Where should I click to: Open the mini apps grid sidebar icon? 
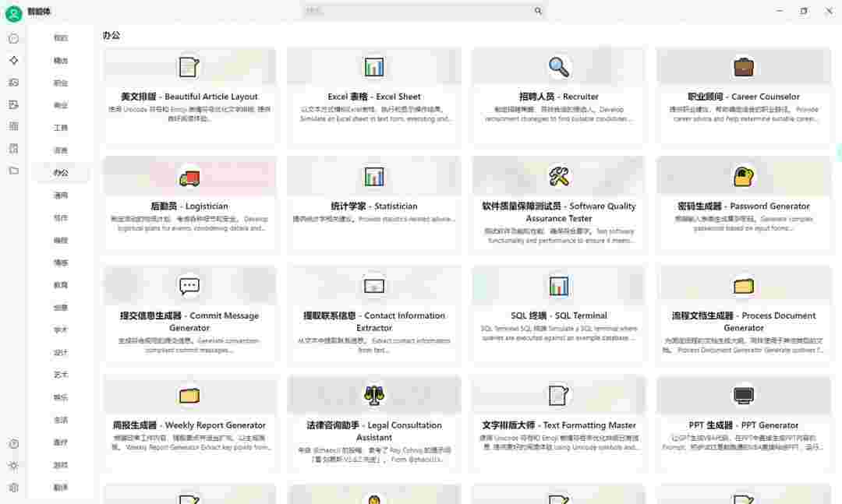click(14, 127)
